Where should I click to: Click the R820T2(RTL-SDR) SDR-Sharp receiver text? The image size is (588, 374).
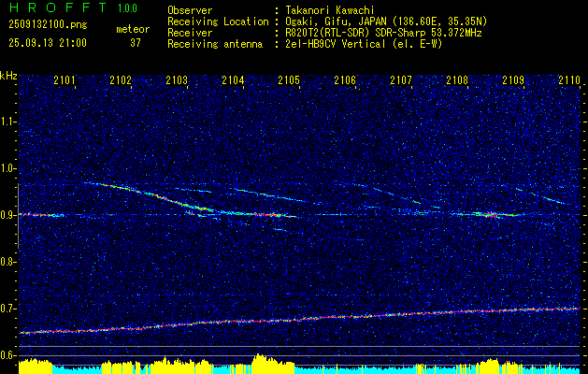click(x=383, y=33)
